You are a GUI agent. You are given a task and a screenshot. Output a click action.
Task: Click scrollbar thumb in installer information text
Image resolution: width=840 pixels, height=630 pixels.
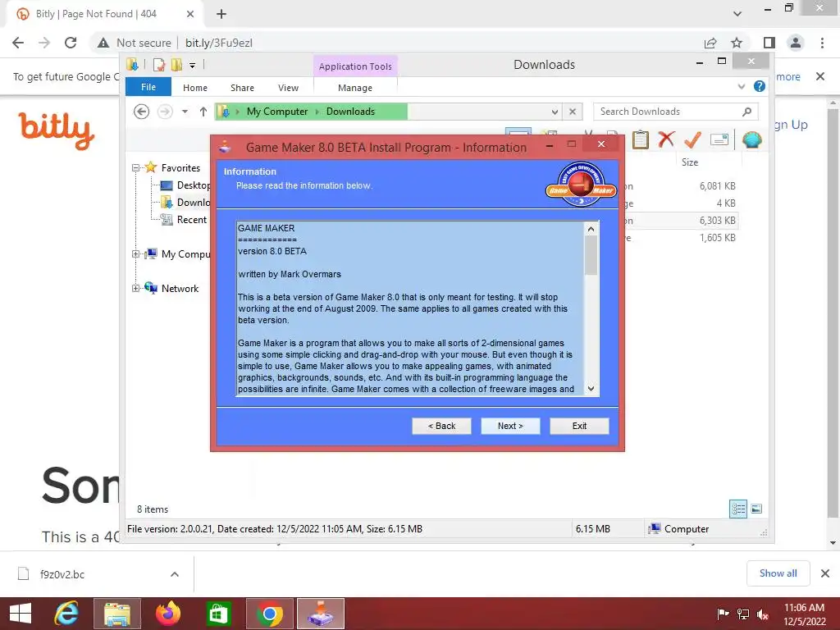(x=591, y=255)
